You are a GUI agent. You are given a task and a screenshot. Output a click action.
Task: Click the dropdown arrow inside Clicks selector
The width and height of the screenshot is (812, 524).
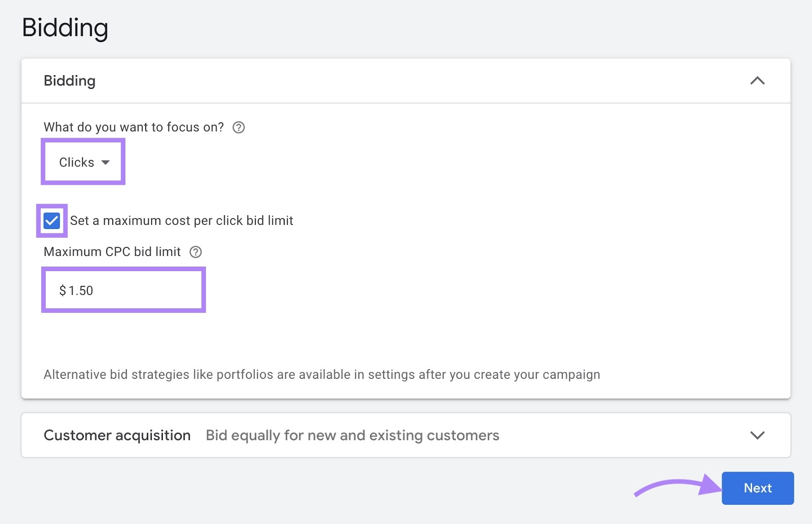(x=106, y=162)
